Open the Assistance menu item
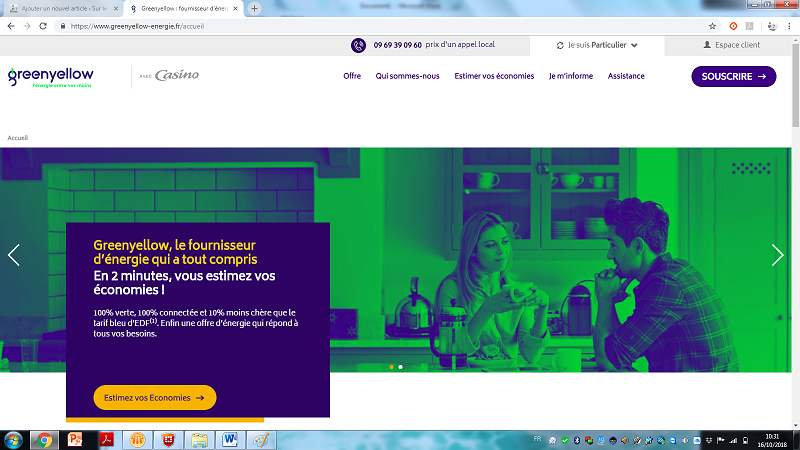Viewport: 800px width, 450px height. 626,76
